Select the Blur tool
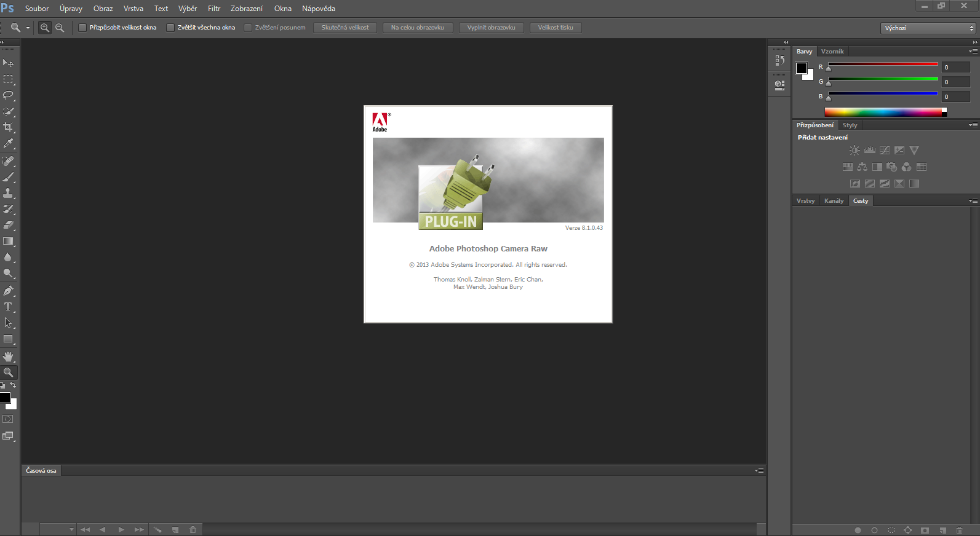 pos(8,258)
